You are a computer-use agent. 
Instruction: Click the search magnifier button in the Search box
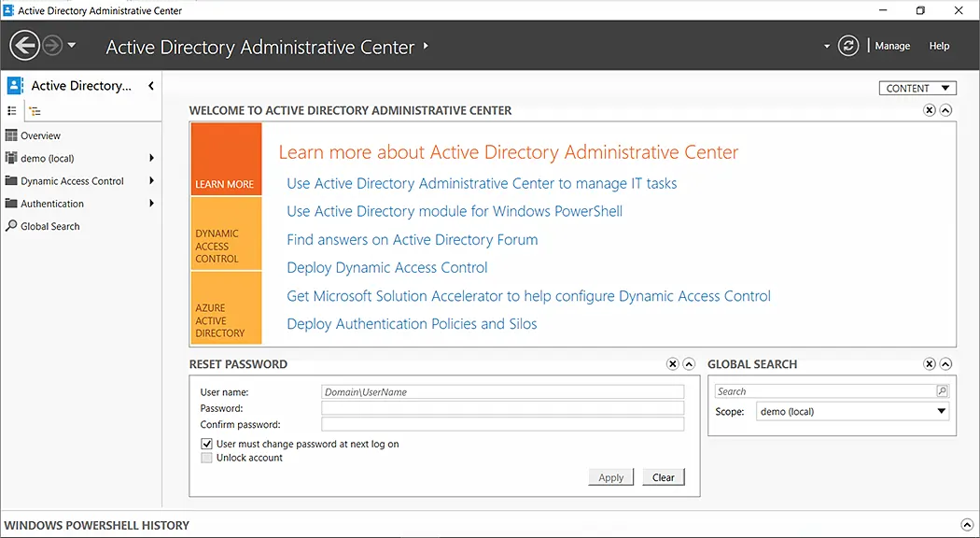pyautogui.click(x=942, y=391)
